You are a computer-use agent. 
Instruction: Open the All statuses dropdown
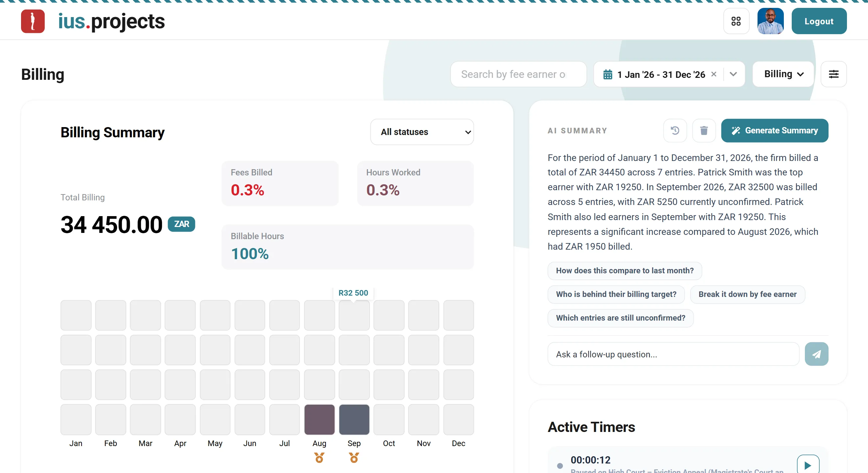coord(422,132)
